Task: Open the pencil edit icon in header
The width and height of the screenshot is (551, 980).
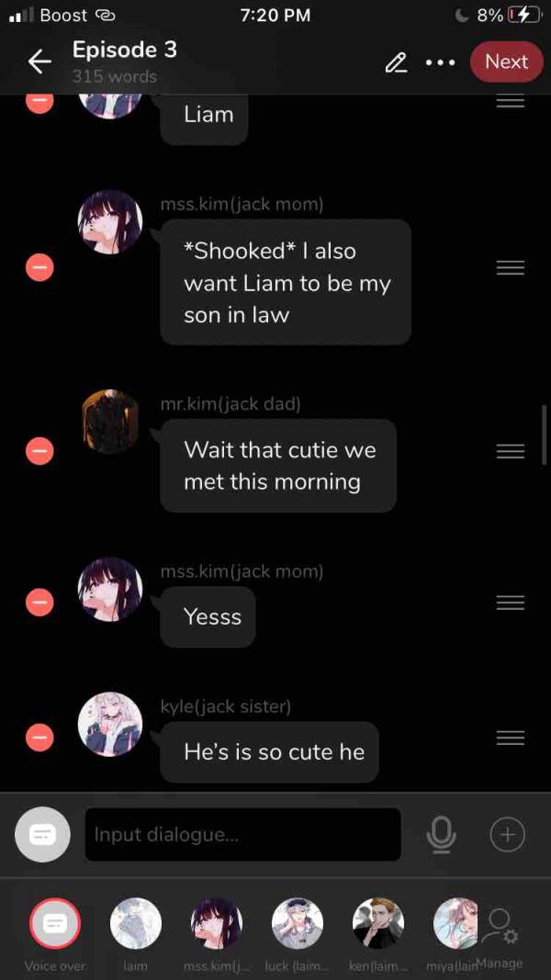Action: click(x=396, y=62)
